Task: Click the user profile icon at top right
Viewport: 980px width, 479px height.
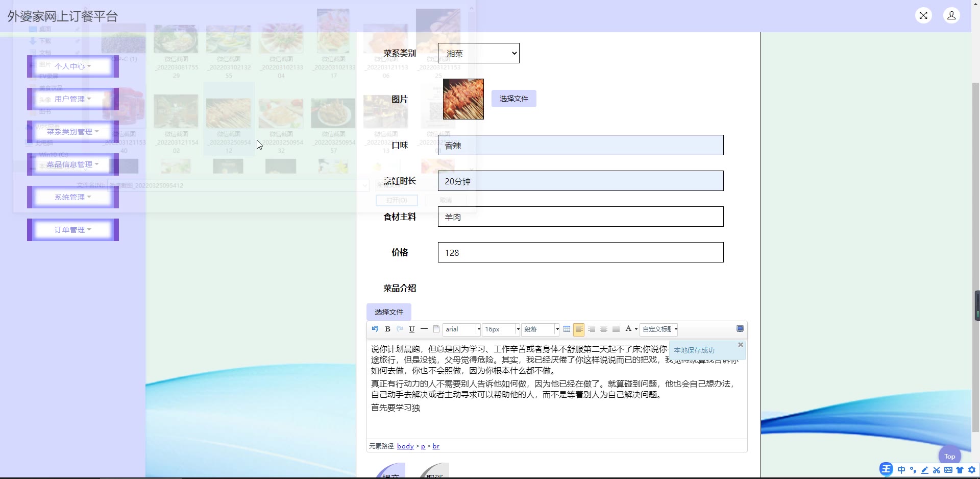Action: pos(951,15)
